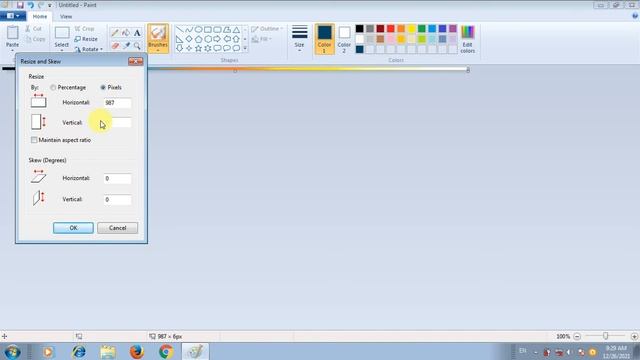
Task: Click the zoom slider handle
Action: [x=606, y=336]
